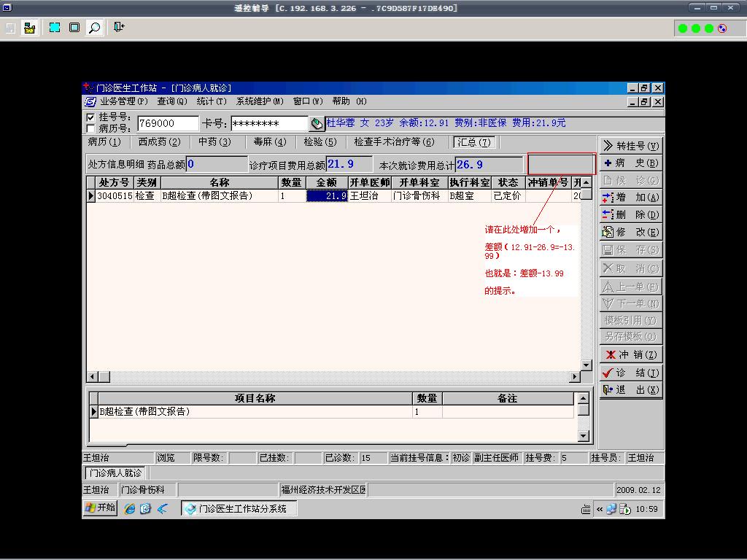Switch to 检验(5) tab
The width and height of the screenshot is (747, 560).
coord(320,142)
